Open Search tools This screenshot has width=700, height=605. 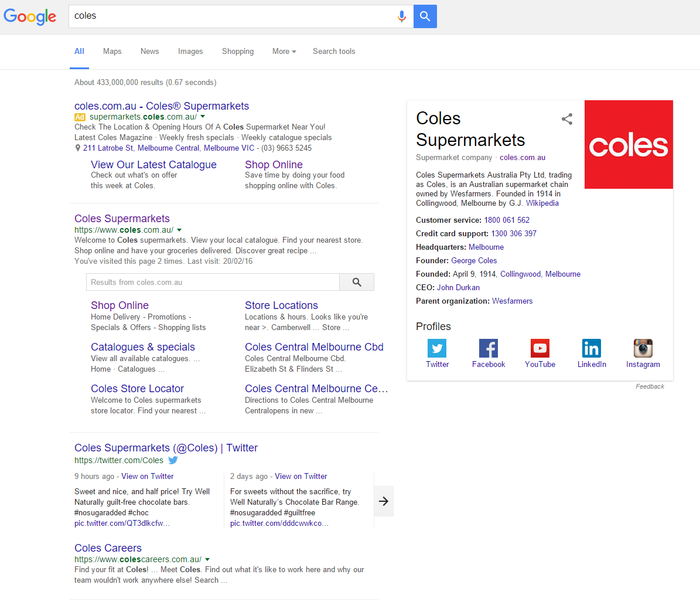(x=334, y=52)
